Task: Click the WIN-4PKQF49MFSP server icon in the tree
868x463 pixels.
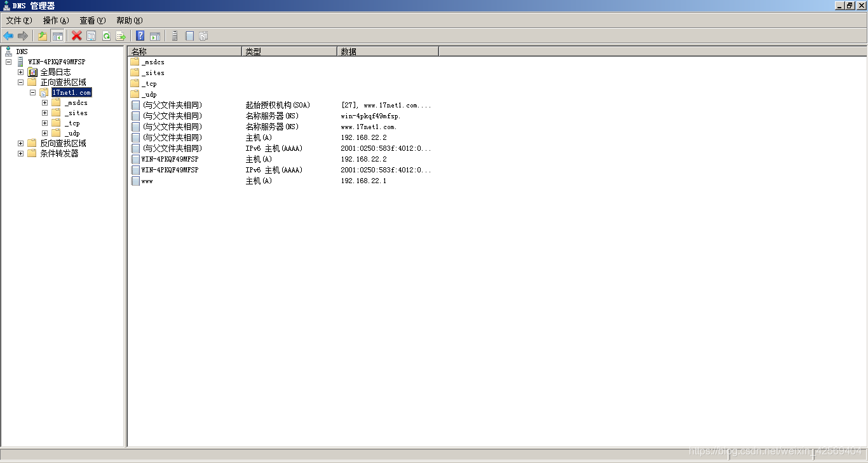Action: point(21,62)
